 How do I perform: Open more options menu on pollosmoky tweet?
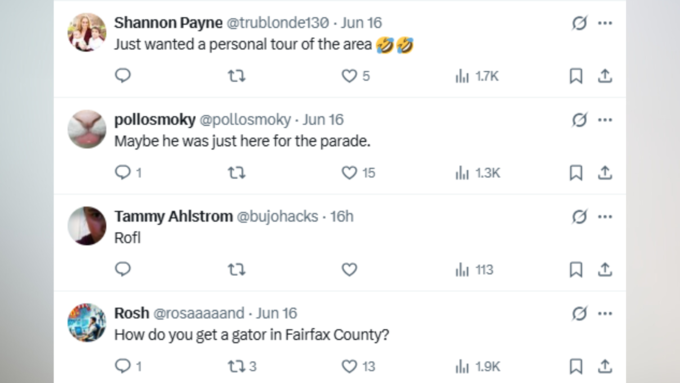605,120
